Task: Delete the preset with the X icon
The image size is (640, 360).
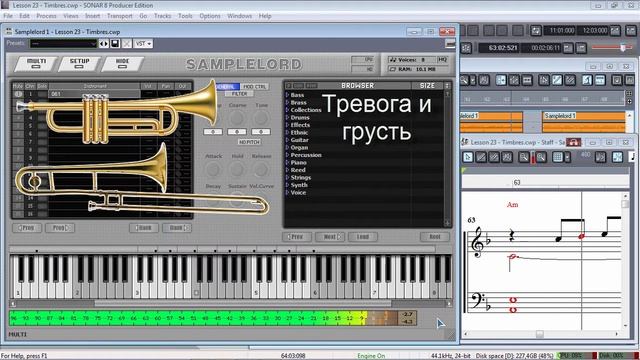Action: pyautogui.click(x=127, y=43)
